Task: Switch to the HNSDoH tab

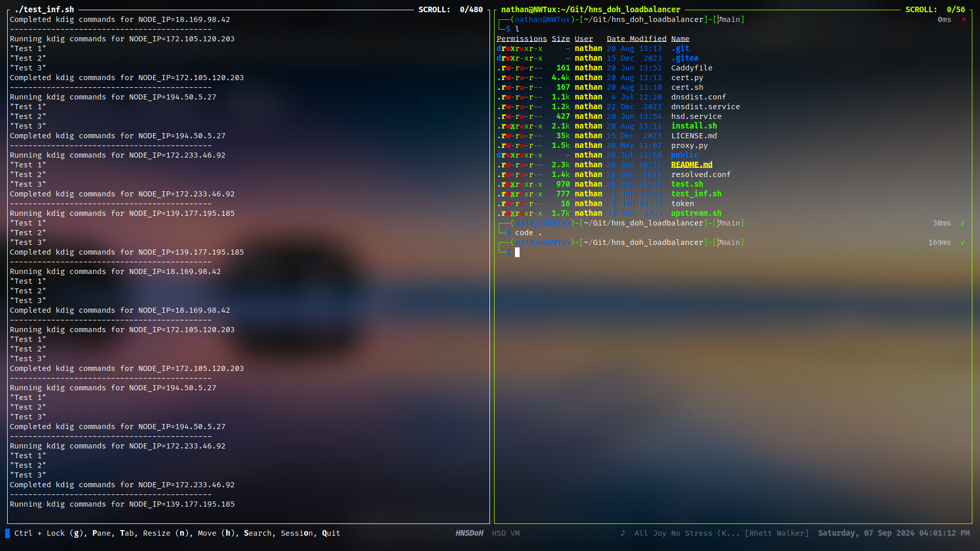Action: click(x=469, y=533)
